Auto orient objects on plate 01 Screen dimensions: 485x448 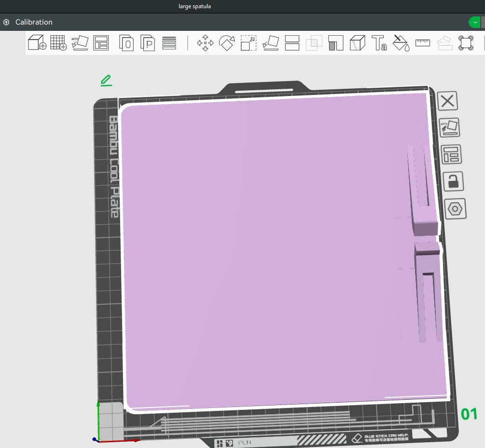(449, 127)
